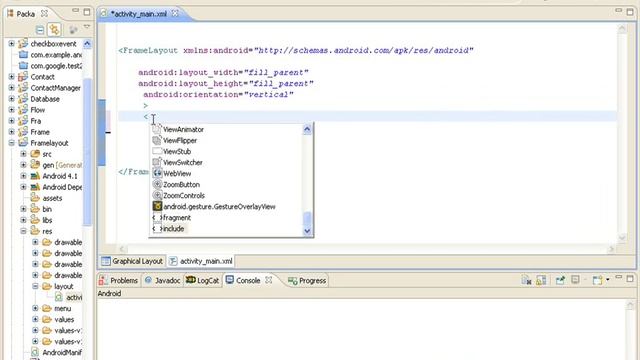Switch to the LogCat tab
Screen dimensions: 640x360
click(203, 280)
